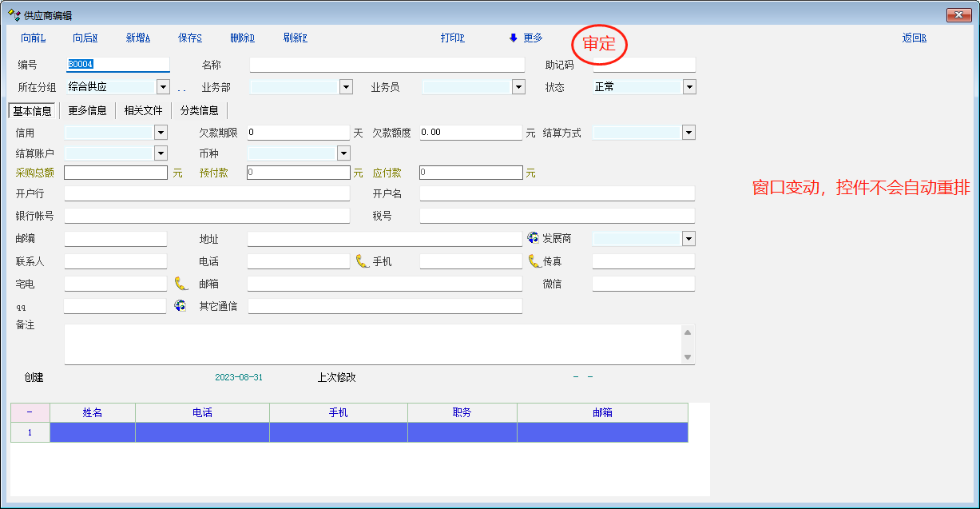Expand the 结算方式 dropdown
980x509 pixels.
coord(688,133)
